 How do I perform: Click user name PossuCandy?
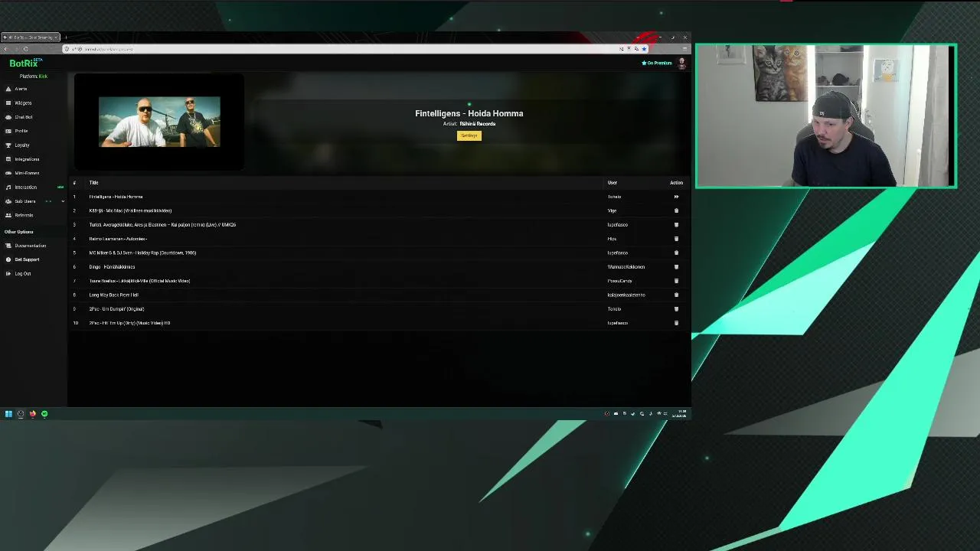tap(619, 281)
